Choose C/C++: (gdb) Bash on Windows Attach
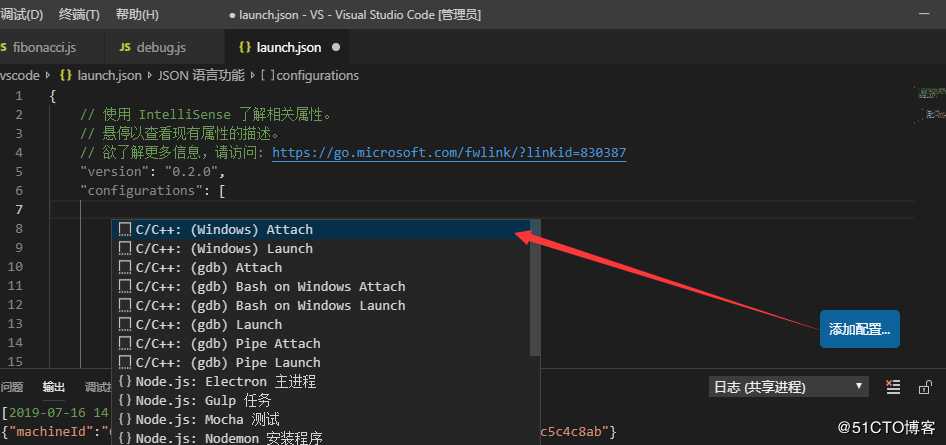 [321, 286]
